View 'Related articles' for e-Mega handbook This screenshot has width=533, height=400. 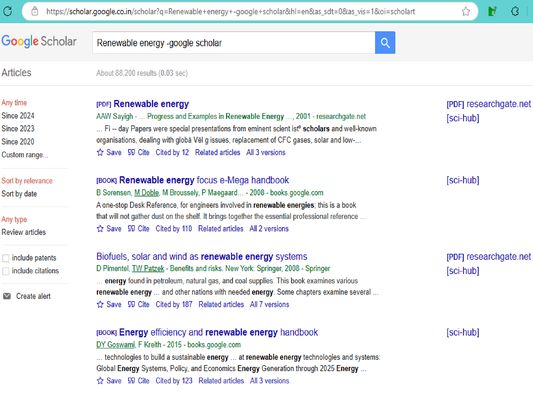[221, 228]
